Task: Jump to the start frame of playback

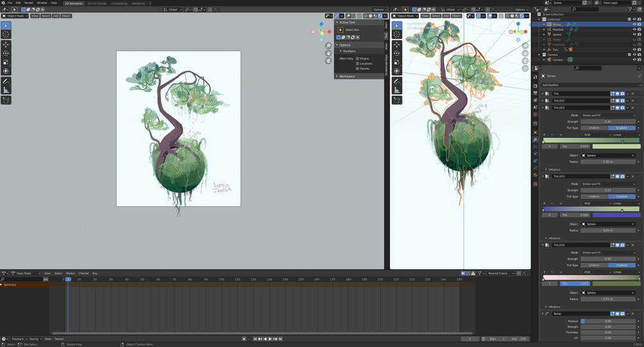Action: pos(255,339)
